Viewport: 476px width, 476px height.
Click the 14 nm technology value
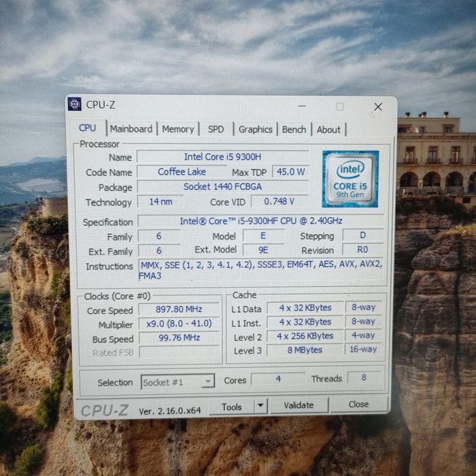point(160,201)
